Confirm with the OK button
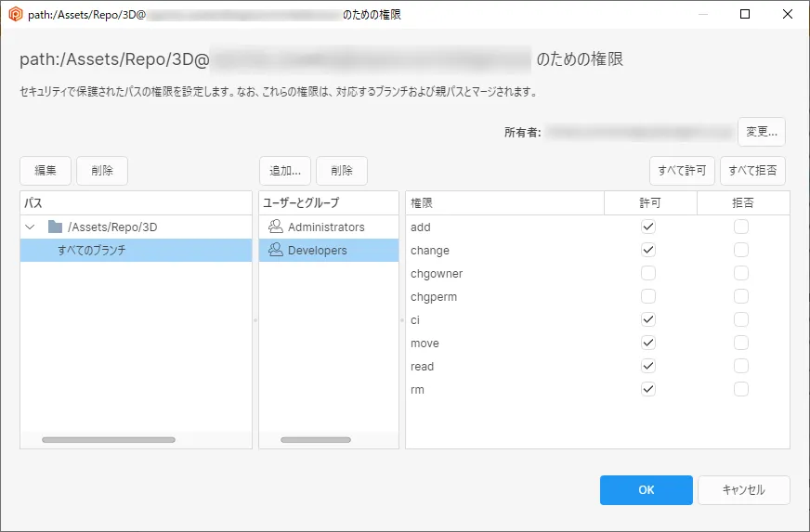 pos(647,489)
